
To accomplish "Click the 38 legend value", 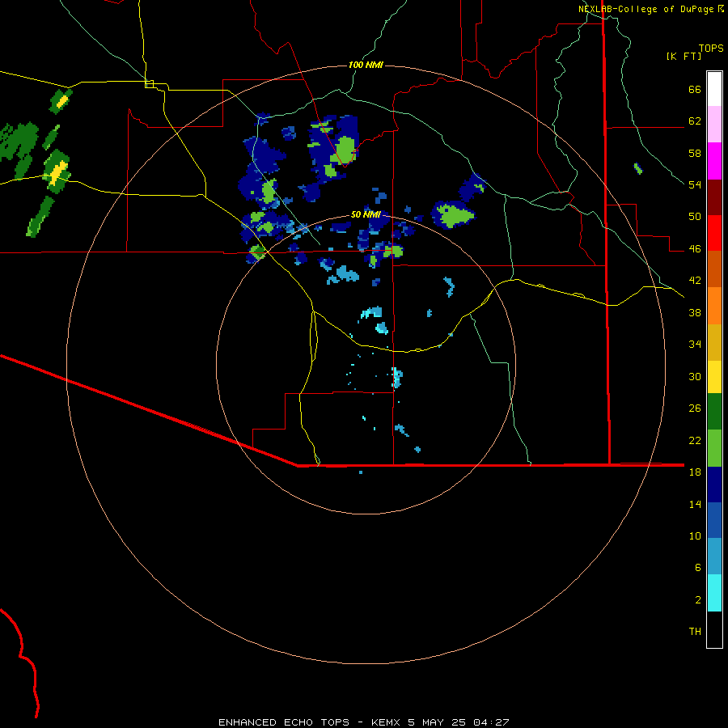I will coord(695,312).
